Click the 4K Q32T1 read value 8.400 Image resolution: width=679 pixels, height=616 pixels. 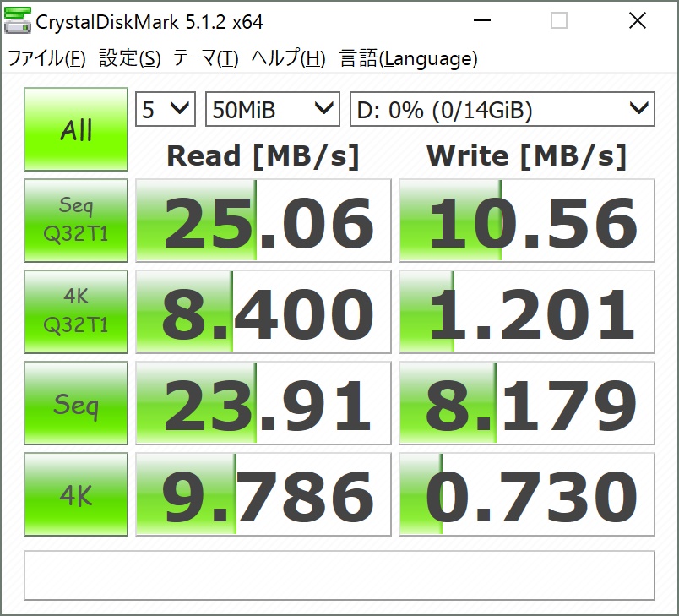(x=263, y=312)
